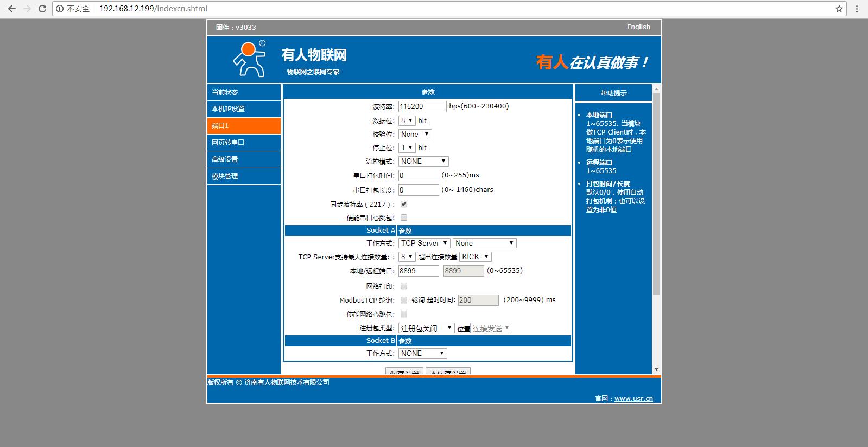Viewport: 868px width, 447px height.
Task: Open browser three-dot menu
Action: (857, 9)
